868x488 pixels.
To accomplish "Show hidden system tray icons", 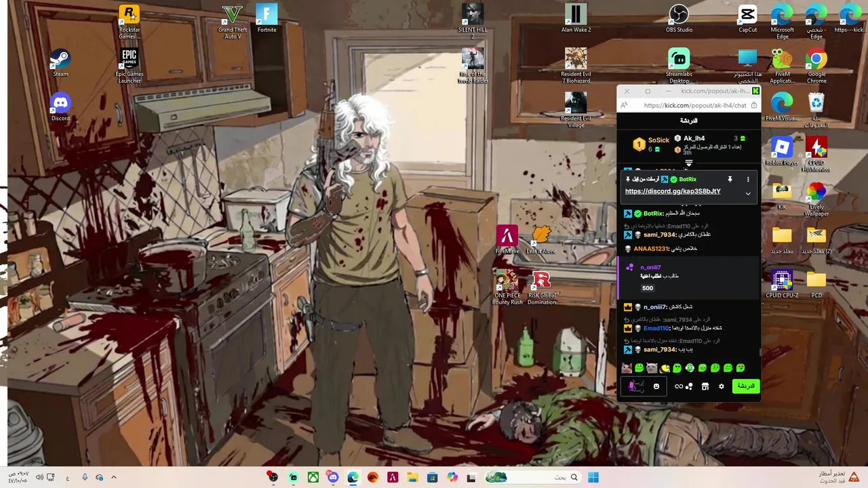I will pyautogui.click(x=113, y=477).
